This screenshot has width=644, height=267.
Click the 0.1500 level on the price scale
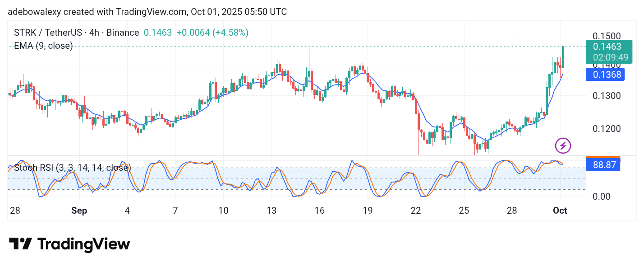606,36
